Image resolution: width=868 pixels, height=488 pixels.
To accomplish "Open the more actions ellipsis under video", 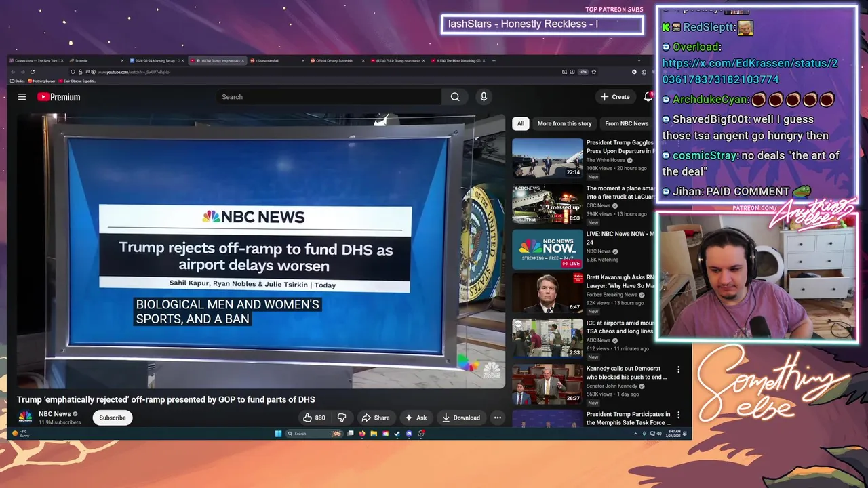I will pyautogui.click(x=497, y=418).
